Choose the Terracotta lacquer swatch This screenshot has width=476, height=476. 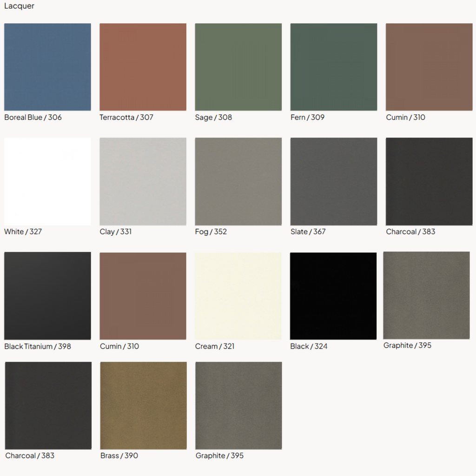coord(143,67)
